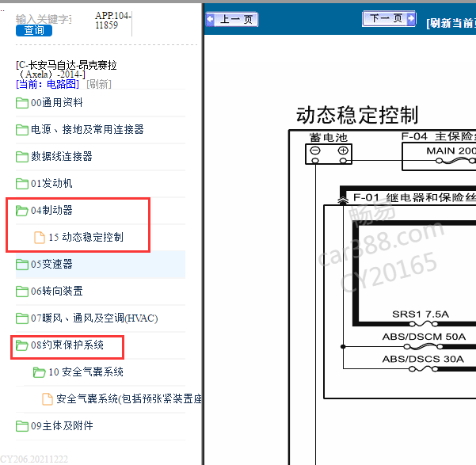Click the 查询 search button
This screenshot has height=465, width=476.
pos(34,30)
